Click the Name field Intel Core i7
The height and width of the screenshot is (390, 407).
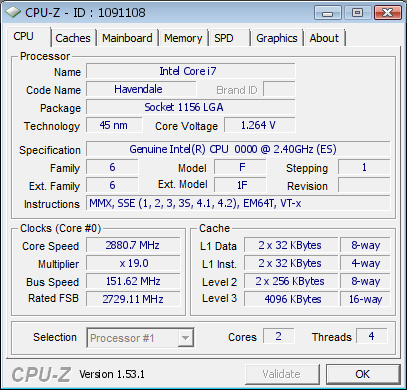pos(191,71)
